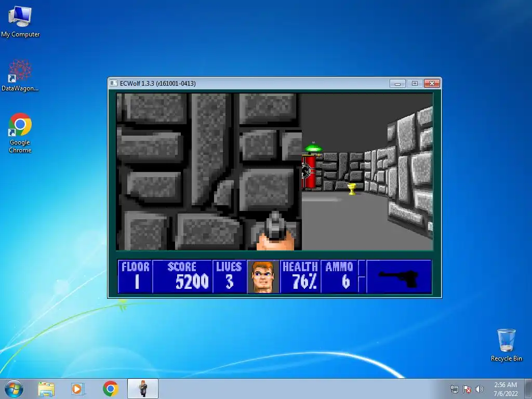Click the LIVES 3 HUD panel
This screenshot has height=399, width=532.
229,276
